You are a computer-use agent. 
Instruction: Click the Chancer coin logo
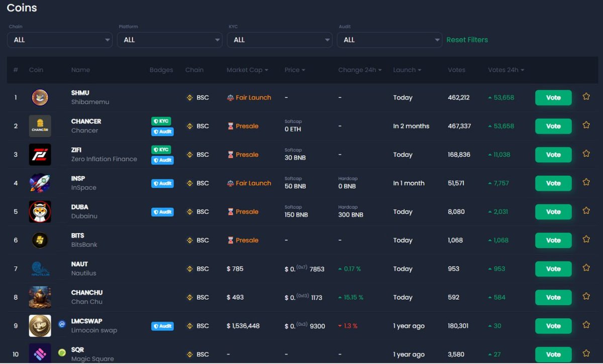40,126
